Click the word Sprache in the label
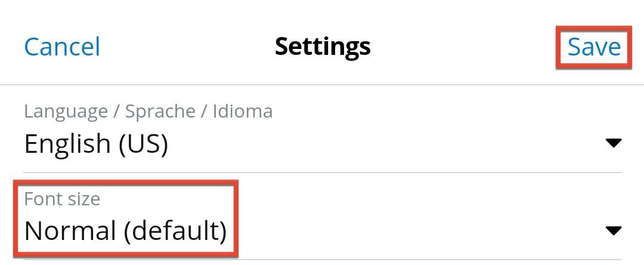 pyautogui.click(x=160, y=111)
